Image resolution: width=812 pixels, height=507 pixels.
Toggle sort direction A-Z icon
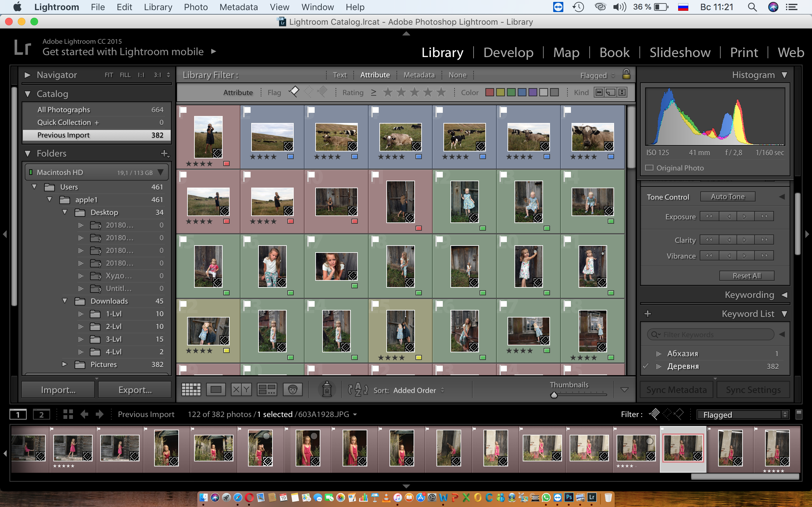[x=358, y=390]
